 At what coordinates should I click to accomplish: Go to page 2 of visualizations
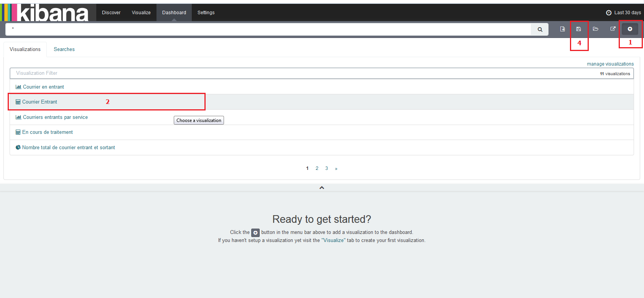(317, 168)
